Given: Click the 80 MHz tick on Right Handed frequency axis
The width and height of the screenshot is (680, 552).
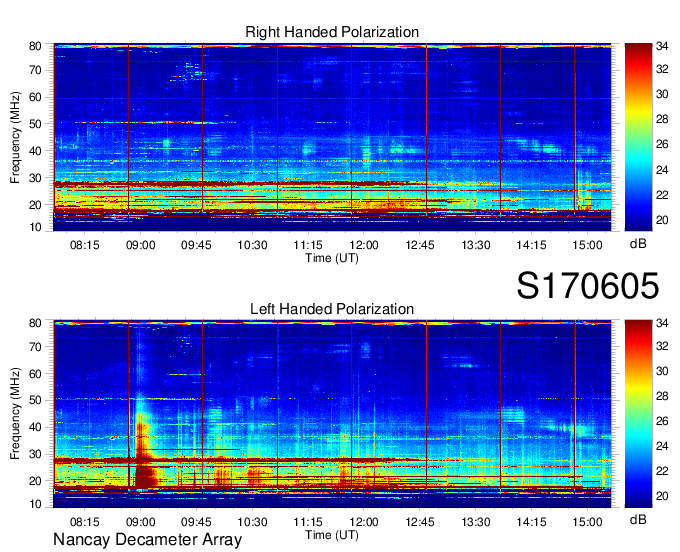Looking at the screenshot, I should (35, 46).
